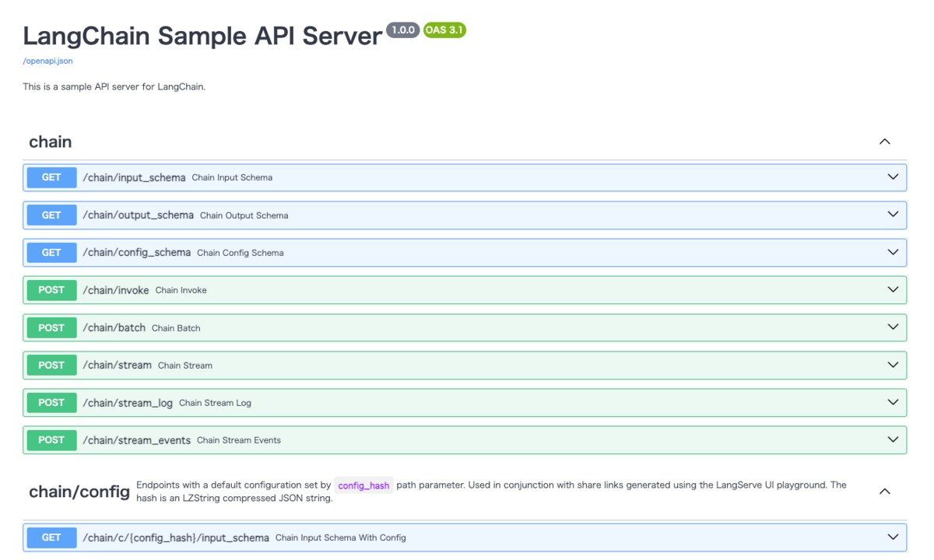The height and width of the screenshot is (560, 934).
Task: Click the /chain/stream path text
Action: [x=117, y=365]
